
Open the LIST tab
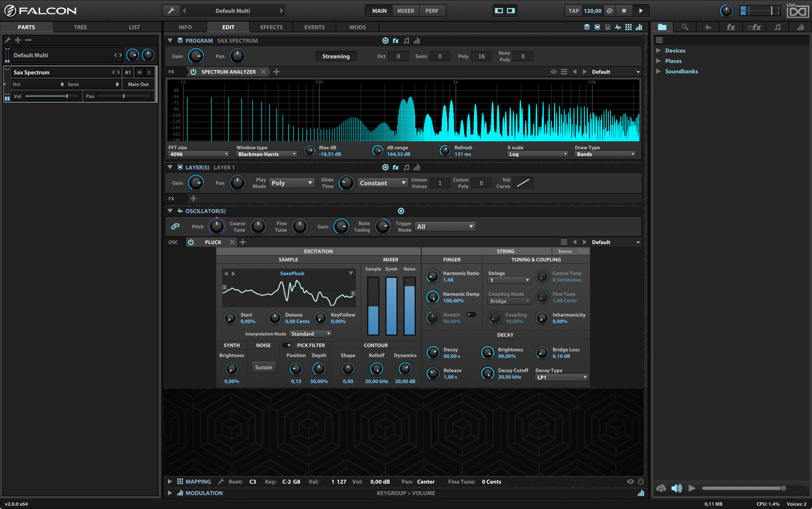click(134, 27)
